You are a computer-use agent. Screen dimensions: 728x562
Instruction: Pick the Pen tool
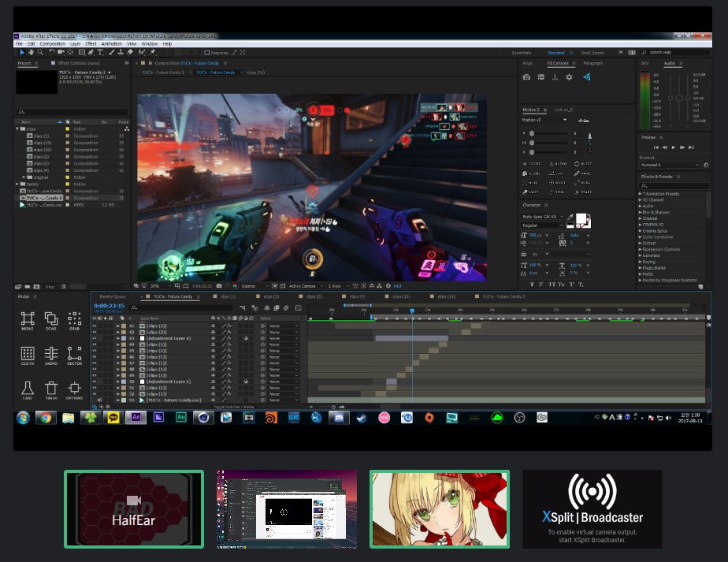pos(91,53)
